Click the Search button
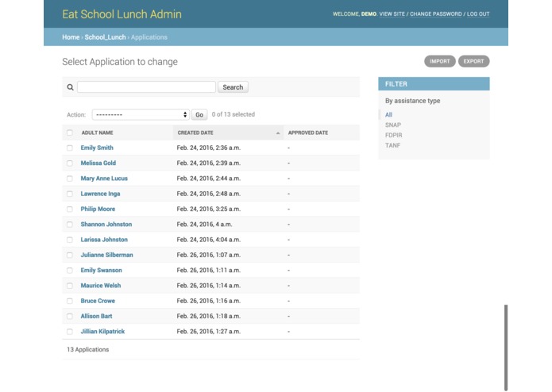Image resolution: width=552 pixels, height=392 pixels. tap(233, 87)
